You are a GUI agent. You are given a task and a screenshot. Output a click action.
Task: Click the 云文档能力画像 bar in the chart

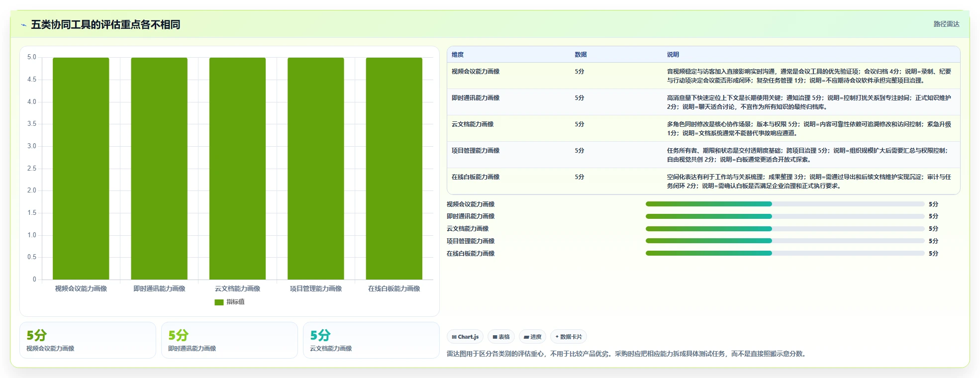tap(237, 169)
